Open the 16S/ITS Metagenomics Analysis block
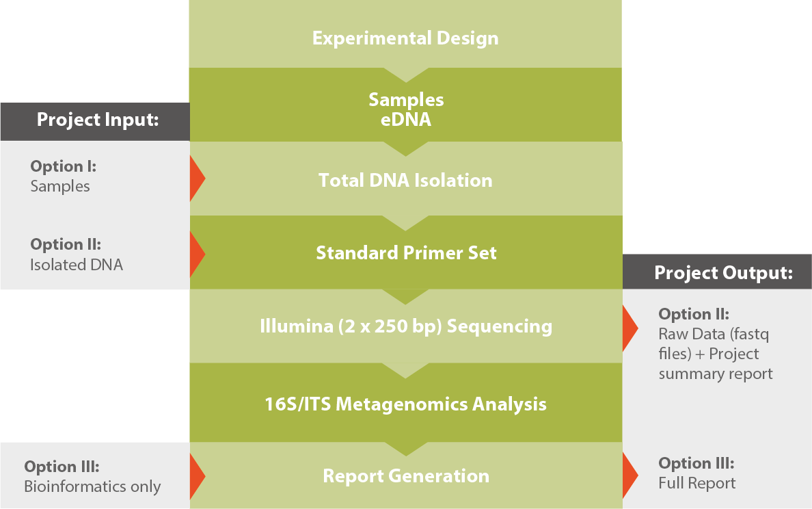 405,402
